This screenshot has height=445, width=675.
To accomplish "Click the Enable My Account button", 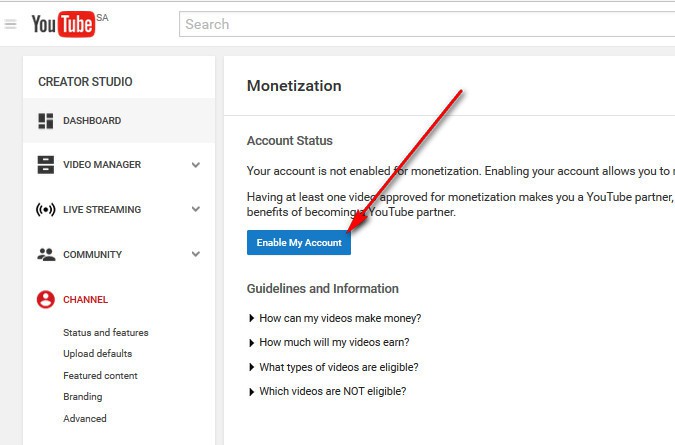I will point(299,243).
